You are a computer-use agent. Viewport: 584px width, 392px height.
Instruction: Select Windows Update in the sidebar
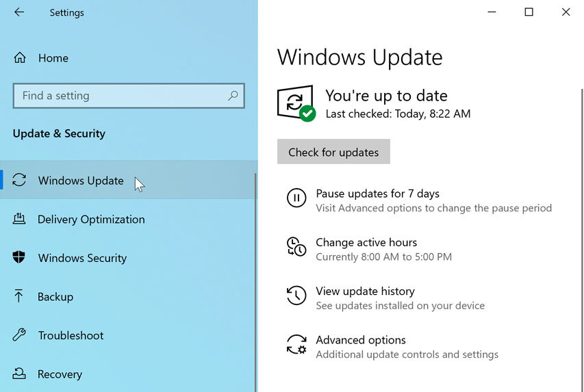click(128, 181)
